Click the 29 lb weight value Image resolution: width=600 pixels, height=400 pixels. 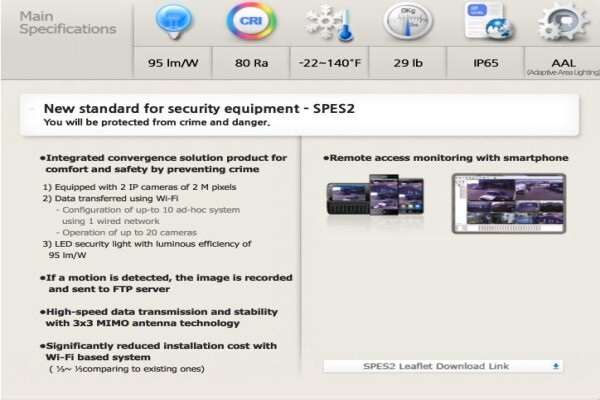[x=408, y=63]
